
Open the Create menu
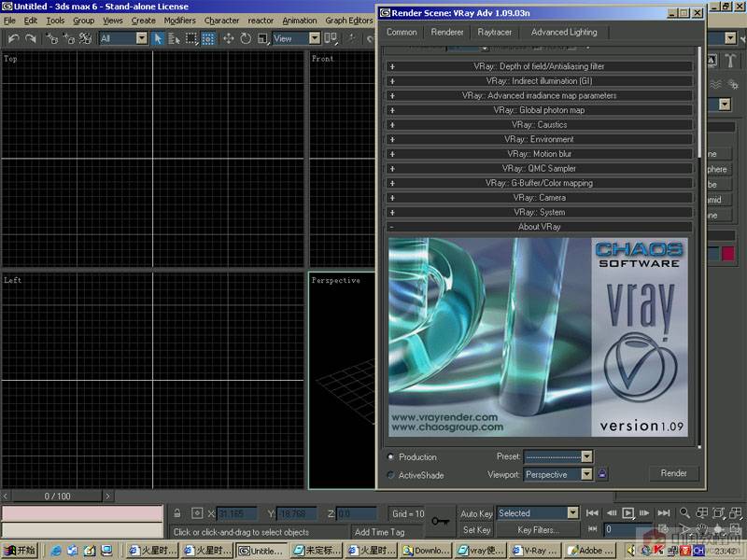[x=144, y=21]
